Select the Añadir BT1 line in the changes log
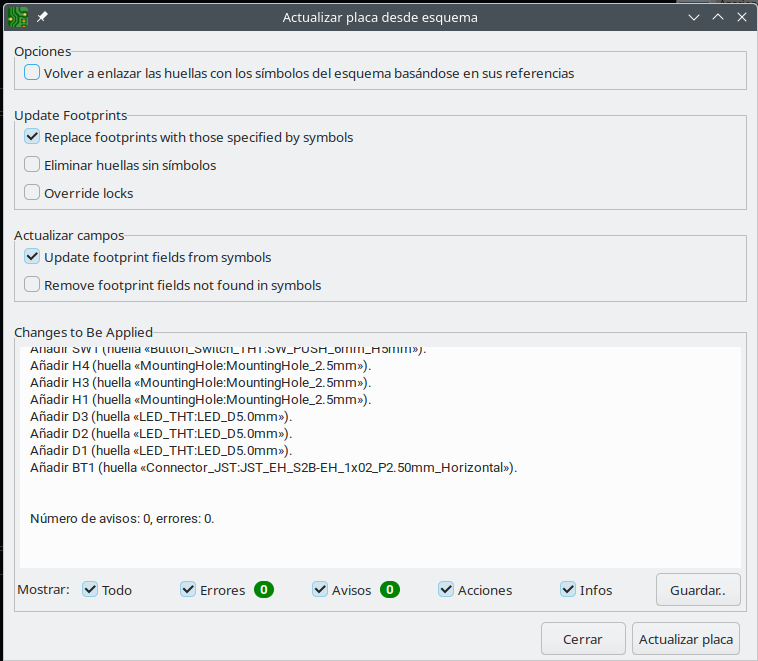Screen dimensions: 758x661 (x=272, y=467)
